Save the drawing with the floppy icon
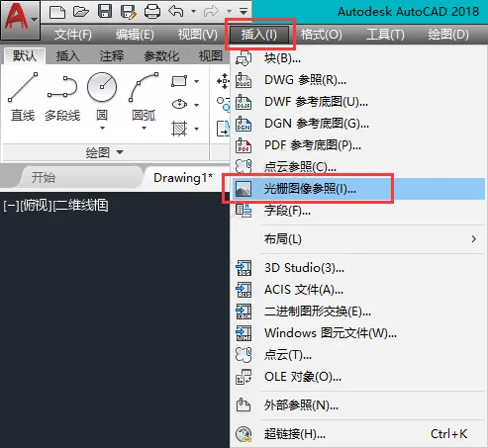The height and width of the screenshot is (448, 488). click(105, 12)
